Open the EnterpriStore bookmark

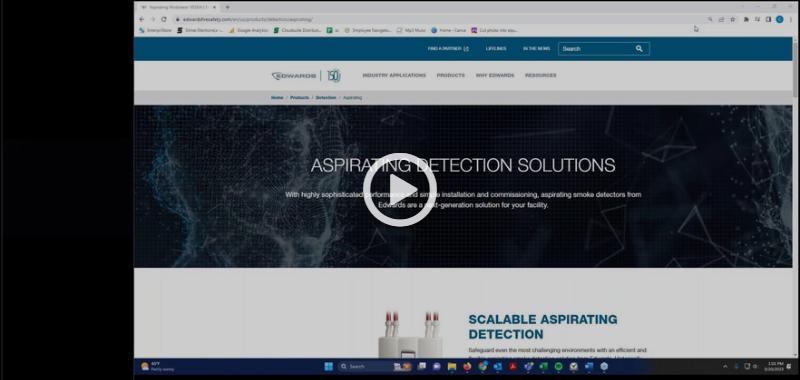pos(156,31)
